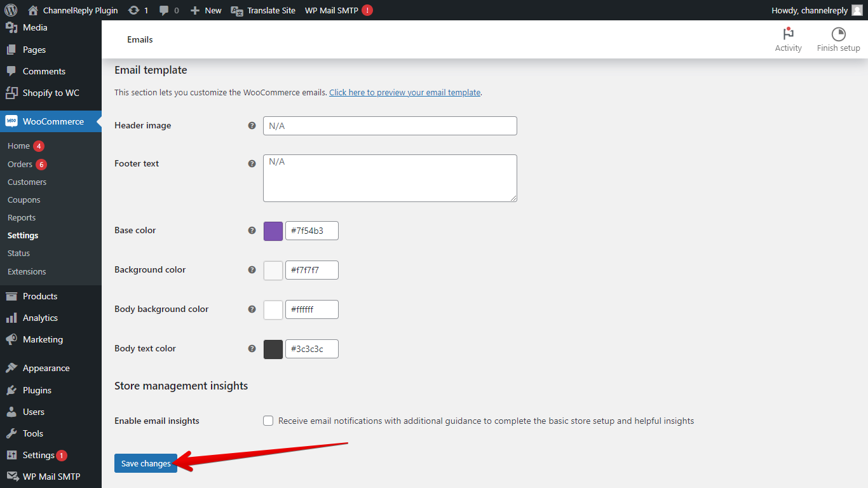Image resolution: width=868 pixels, height=488 pixels.
Task: Click the Finish setup progress icon
Action: [839, 34]
